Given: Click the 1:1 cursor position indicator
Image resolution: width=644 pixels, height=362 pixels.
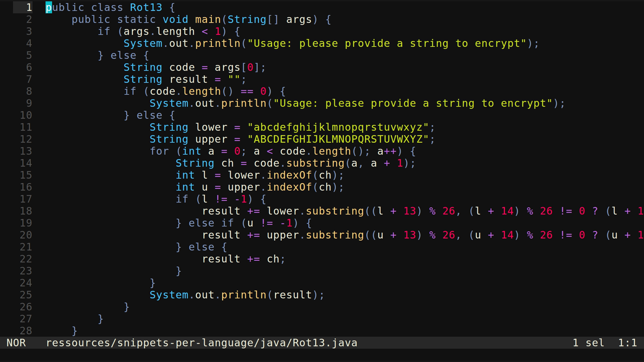Looking at the screenshot, I should click(x=627, y=343).
